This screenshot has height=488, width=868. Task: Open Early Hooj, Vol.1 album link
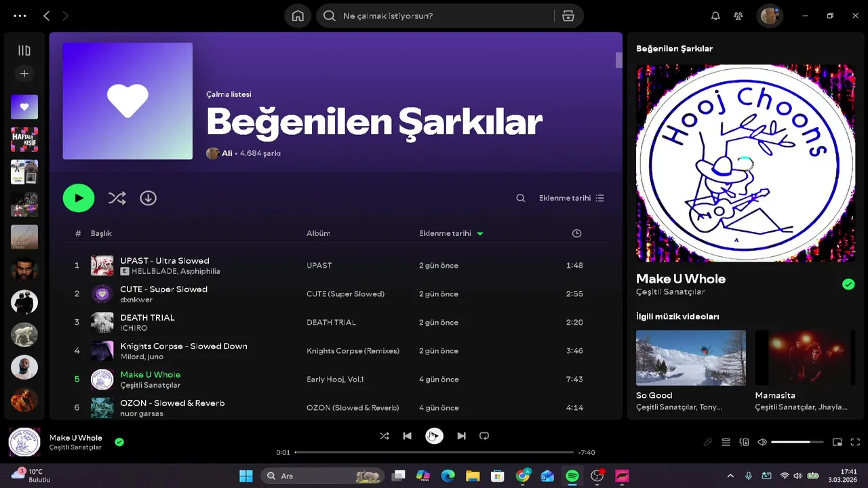coord(335,379)
